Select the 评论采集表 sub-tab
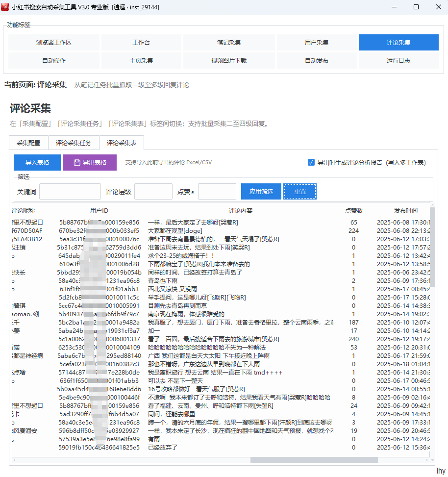 pos(122,143)
